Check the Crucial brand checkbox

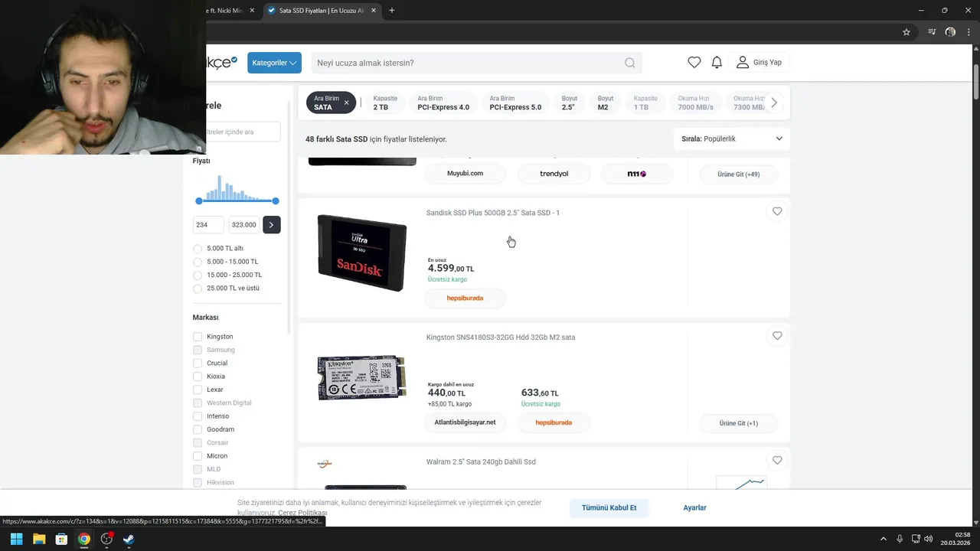coord(198,364)
